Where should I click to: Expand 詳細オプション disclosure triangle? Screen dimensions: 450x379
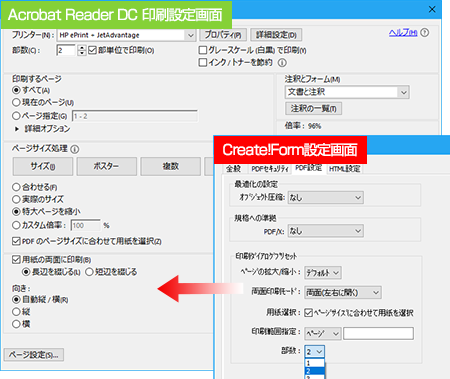(17, 129)
